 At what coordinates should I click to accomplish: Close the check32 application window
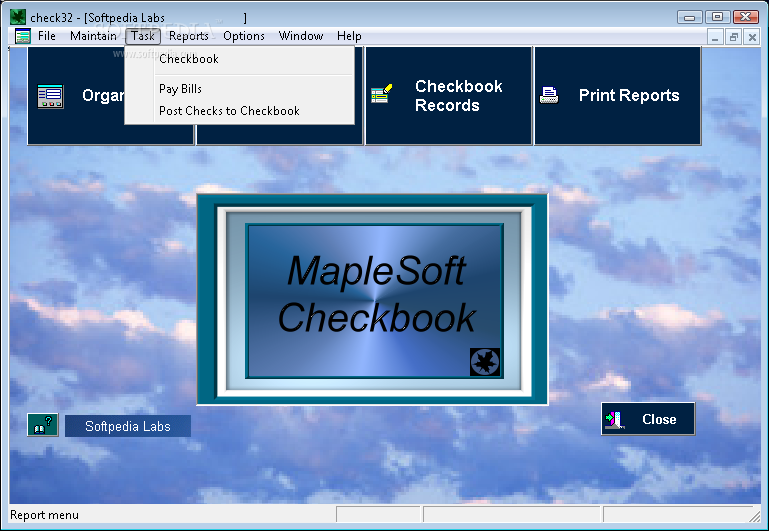pyautogui.click(x=745, y=17)
